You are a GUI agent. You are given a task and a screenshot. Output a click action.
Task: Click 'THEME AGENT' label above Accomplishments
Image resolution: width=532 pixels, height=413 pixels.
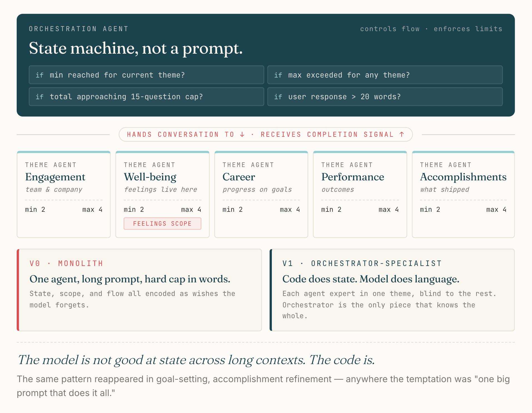[446, 165]
